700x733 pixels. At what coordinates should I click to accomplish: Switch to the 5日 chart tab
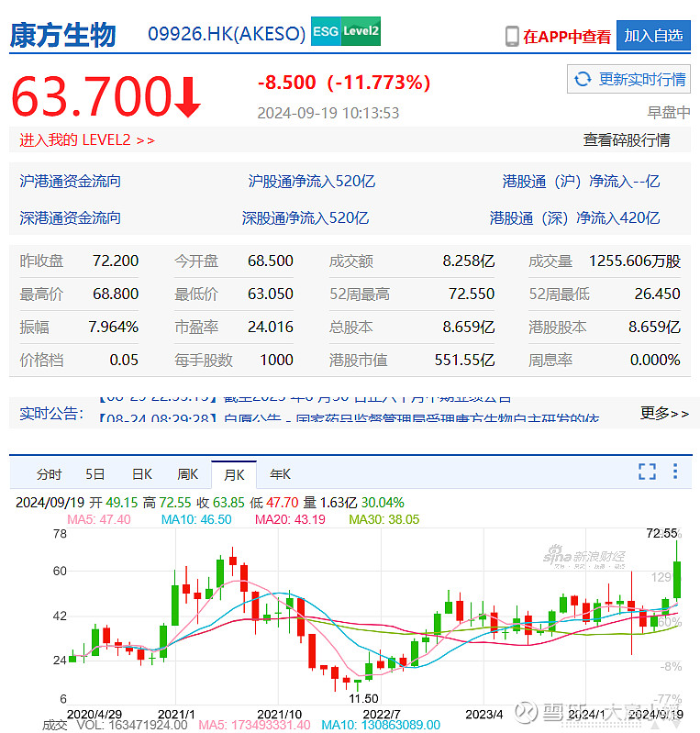point(94,474)
